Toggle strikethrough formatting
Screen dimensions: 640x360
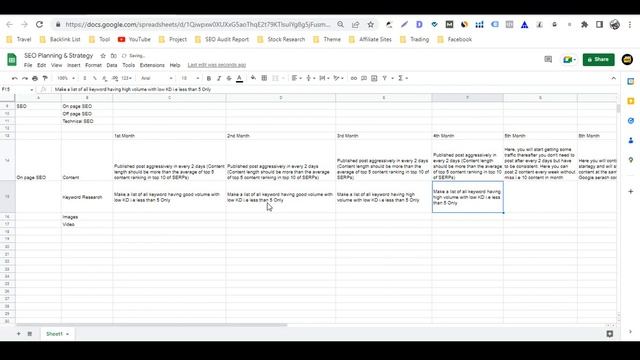(229, 78)
